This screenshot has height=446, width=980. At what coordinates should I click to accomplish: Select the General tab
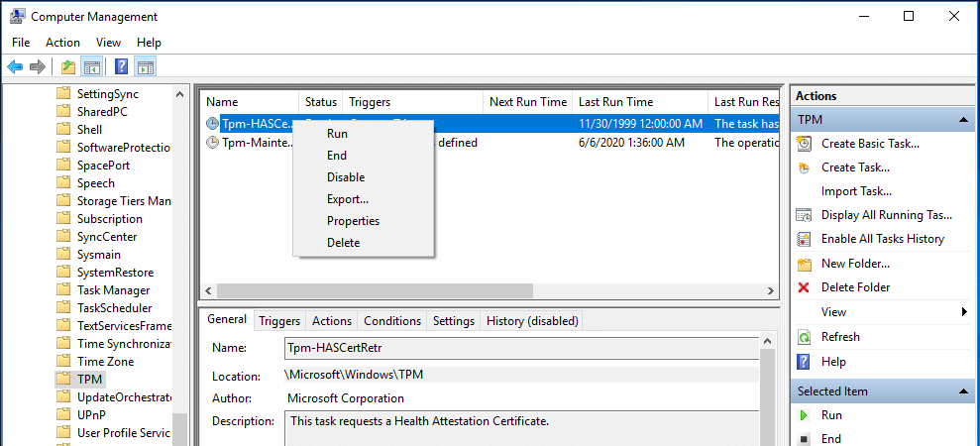tap(227, 320)
